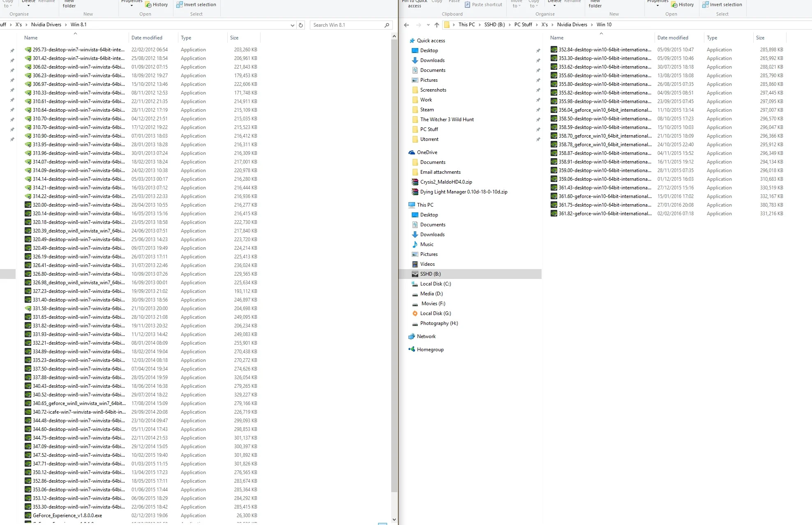
Task: Click the pin icon beside Work folder
Action: 538,100
